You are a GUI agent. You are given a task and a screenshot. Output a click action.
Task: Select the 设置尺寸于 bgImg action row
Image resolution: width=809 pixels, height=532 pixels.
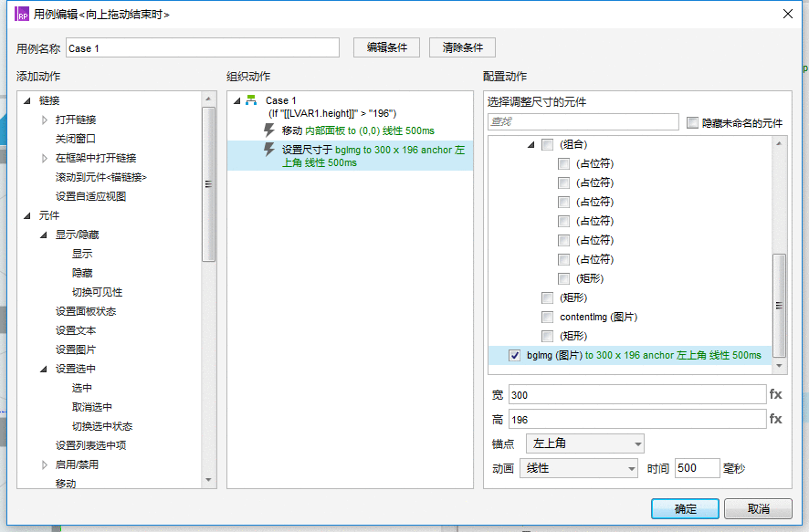point(350,156)
